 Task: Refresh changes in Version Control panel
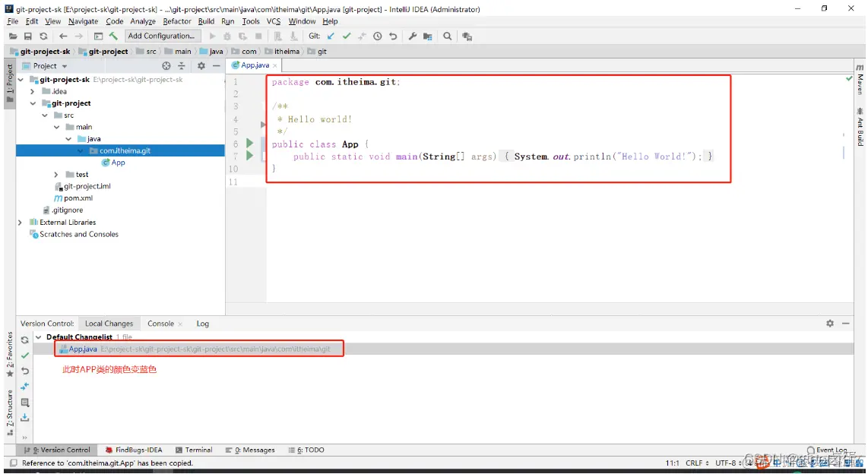25,340
